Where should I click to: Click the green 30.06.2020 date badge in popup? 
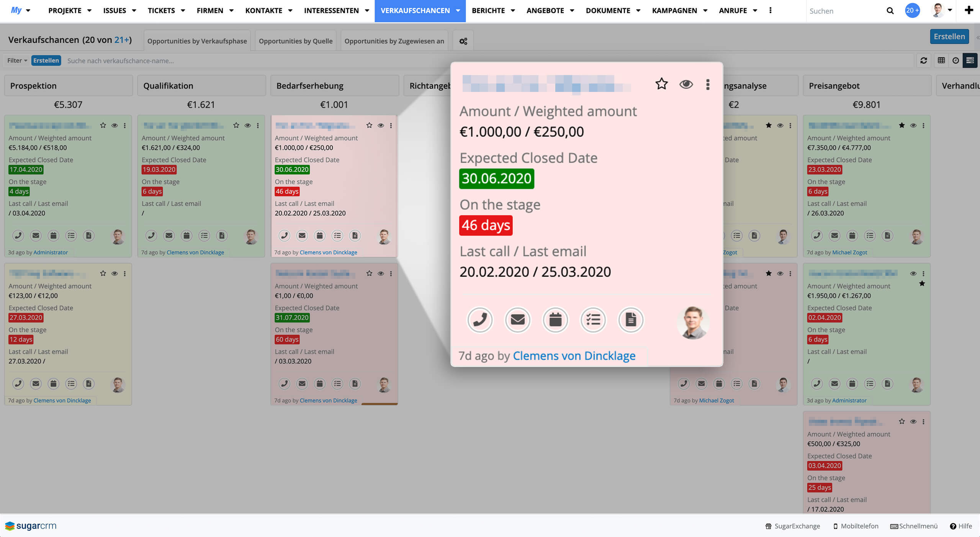(x=496, y=178)
